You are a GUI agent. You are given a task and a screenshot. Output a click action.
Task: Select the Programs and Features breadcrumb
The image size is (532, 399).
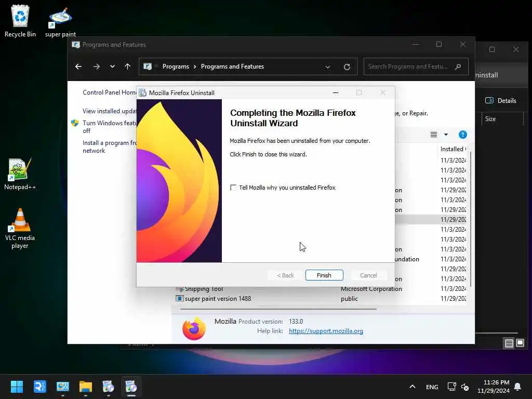(232, 66)
